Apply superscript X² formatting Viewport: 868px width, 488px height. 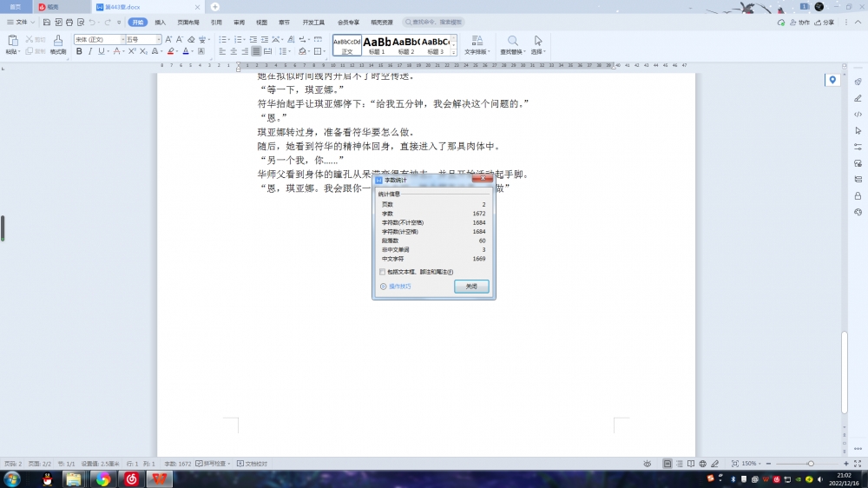[132, 51]
